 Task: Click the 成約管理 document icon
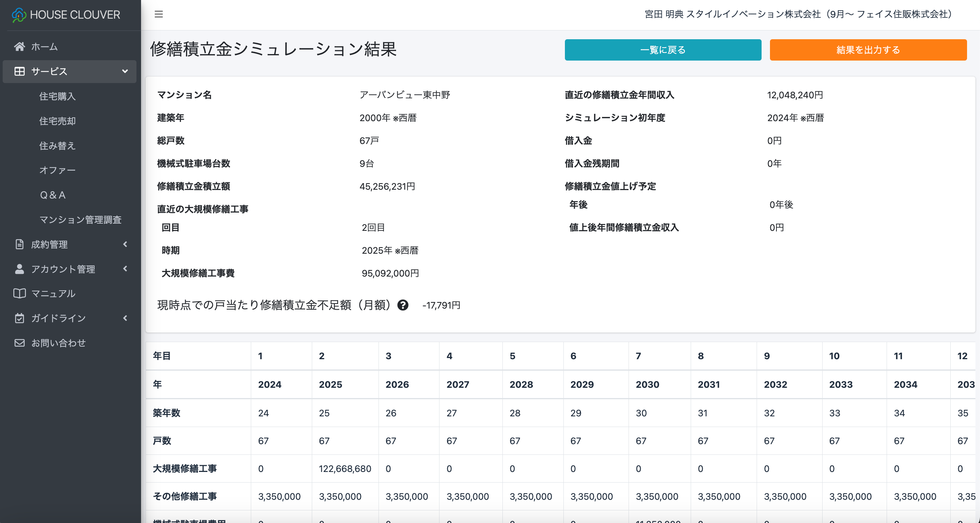[x=19, y=244]
